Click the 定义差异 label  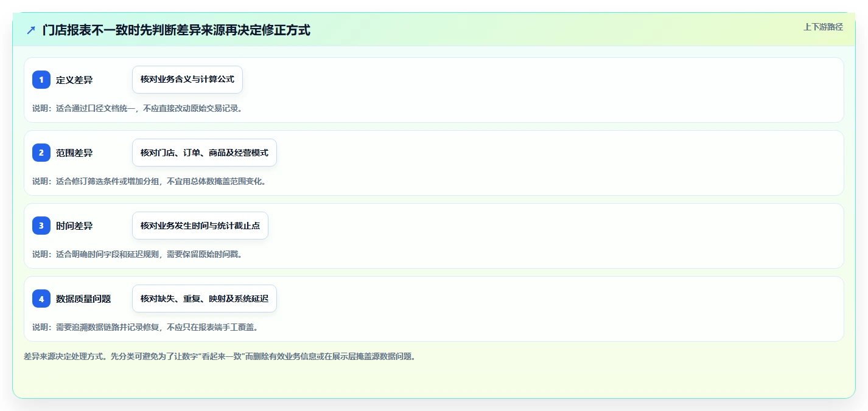(74, 80)
